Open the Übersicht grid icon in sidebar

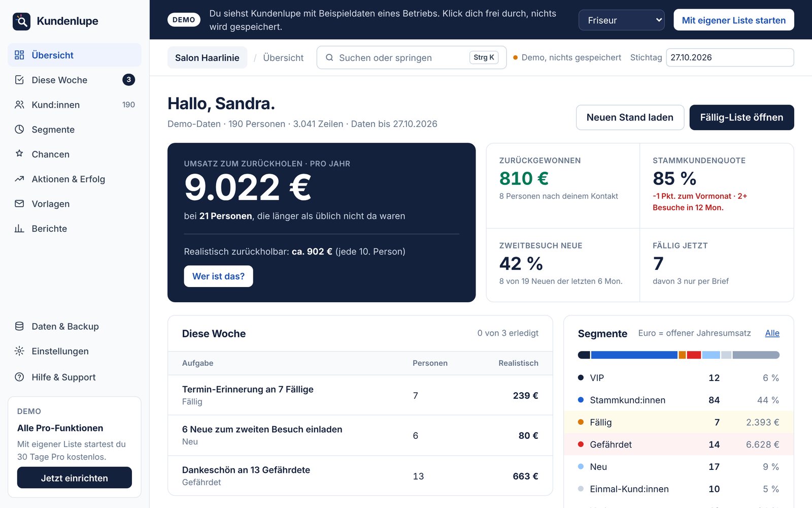point(19,55)
